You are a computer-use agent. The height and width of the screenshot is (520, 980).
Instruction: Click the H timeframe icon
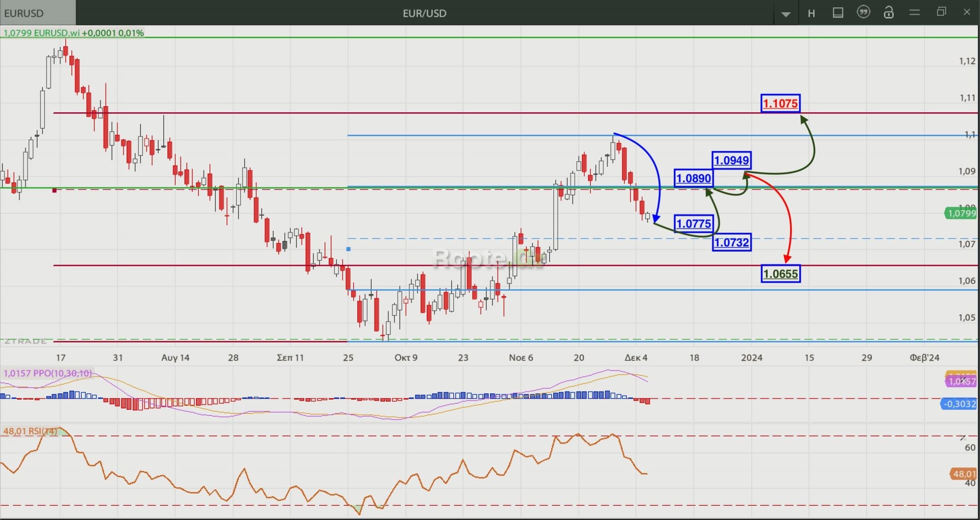click(811, 13)
